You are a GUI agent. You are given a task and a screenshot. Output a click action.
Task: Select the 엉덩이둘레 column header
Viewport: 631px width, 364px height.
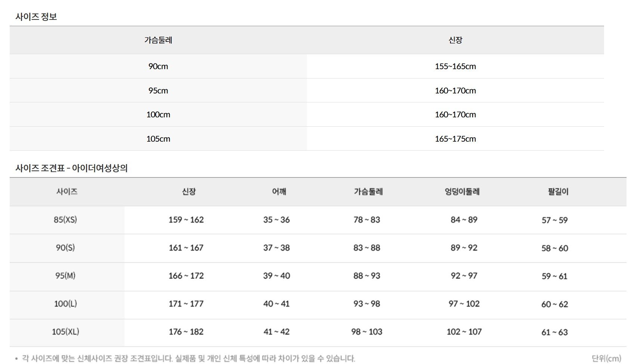click(x=462, y=191)
